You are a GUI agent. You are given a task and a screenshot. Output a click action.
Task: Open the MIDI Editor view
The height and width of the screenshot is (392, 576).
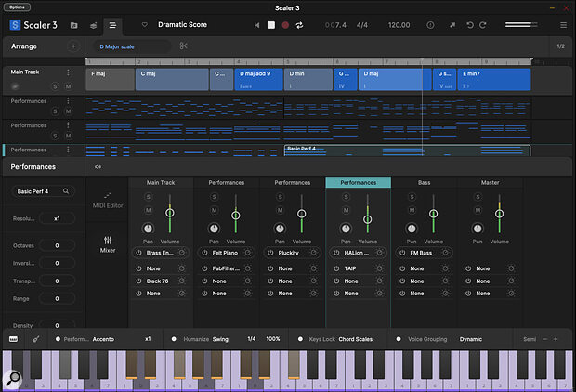coord(108,201)
